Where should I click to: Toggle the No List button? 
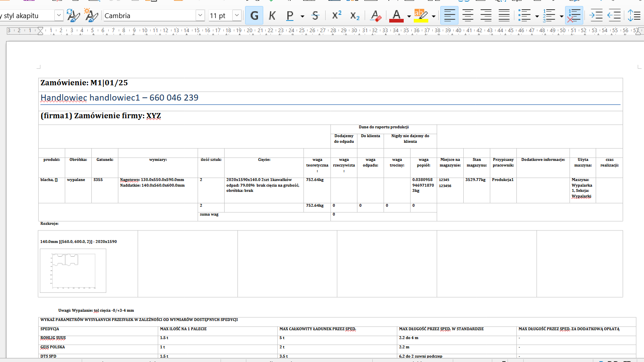click(574, 16)
